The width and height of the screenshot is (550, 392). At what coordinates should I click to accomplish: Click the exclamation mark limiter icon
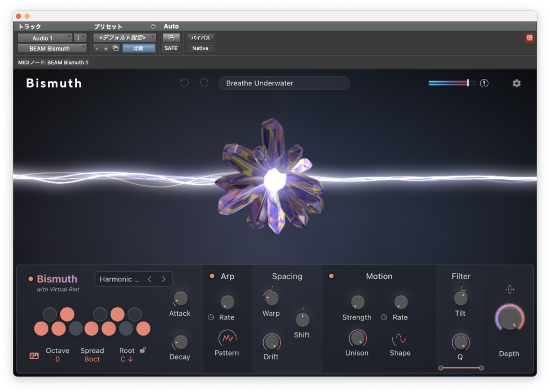[484, 83]
